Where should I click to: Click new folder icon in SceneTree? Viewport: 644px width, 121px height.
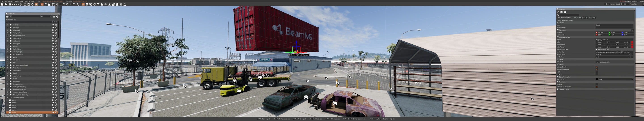[x=8, y=17]
